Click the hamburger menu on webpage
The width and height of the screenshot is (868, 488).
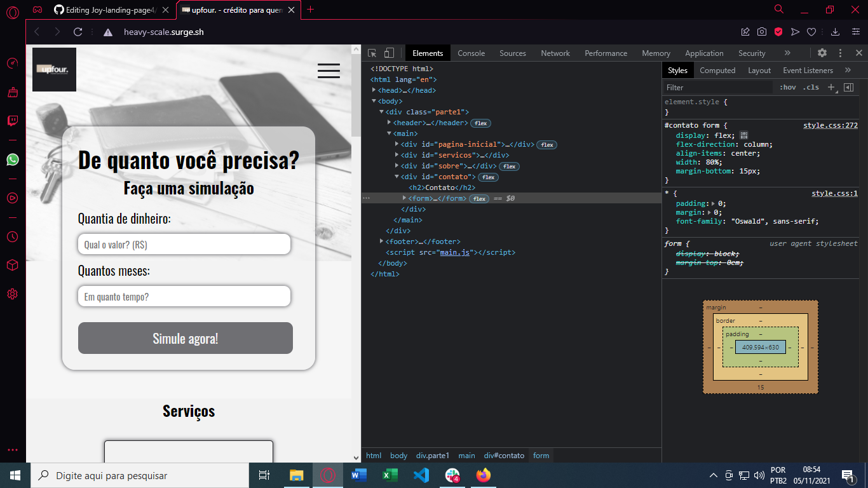click(x=329, y=71)
